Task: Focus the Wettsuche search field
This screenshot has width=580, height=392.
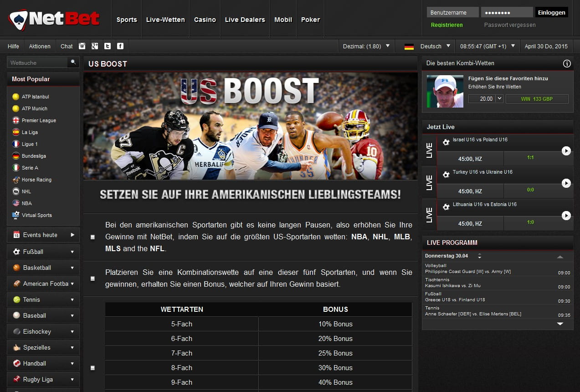Action: (37, 62)
